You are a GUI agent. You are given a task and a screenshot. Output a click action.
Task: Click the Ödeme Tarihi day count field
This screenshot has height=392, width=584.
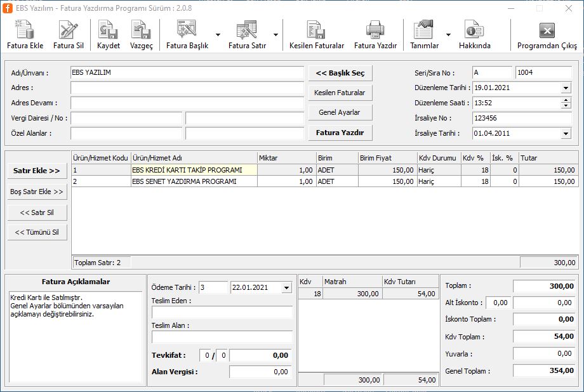[213, 287]
